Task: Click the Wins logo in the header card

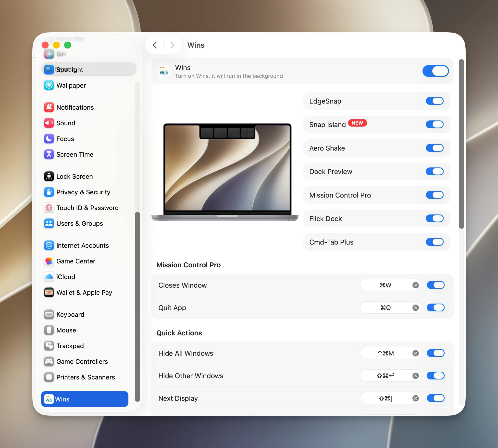Action: tap(164, 71)
